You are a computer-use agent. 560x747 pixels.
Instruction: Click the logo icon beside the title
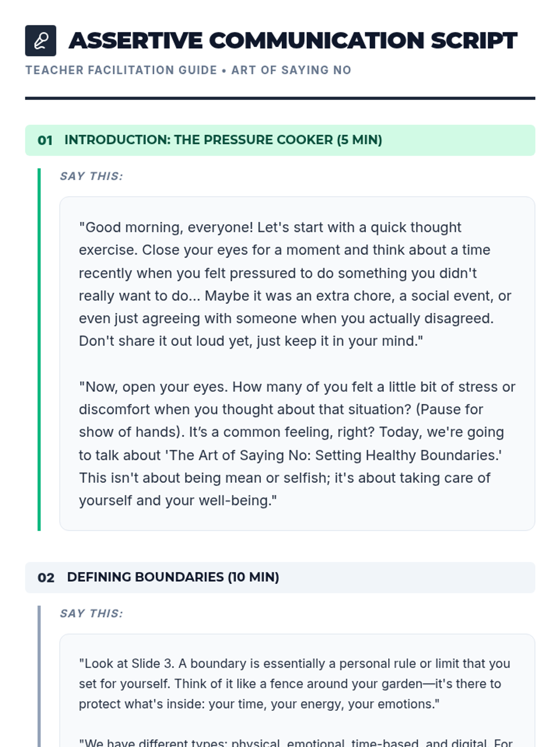41,41
